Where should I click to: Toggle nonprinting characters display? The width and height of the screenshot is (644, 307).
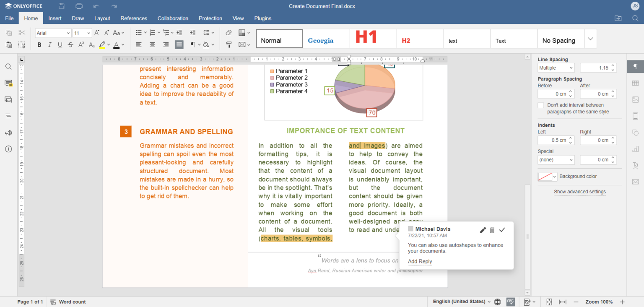193,44
